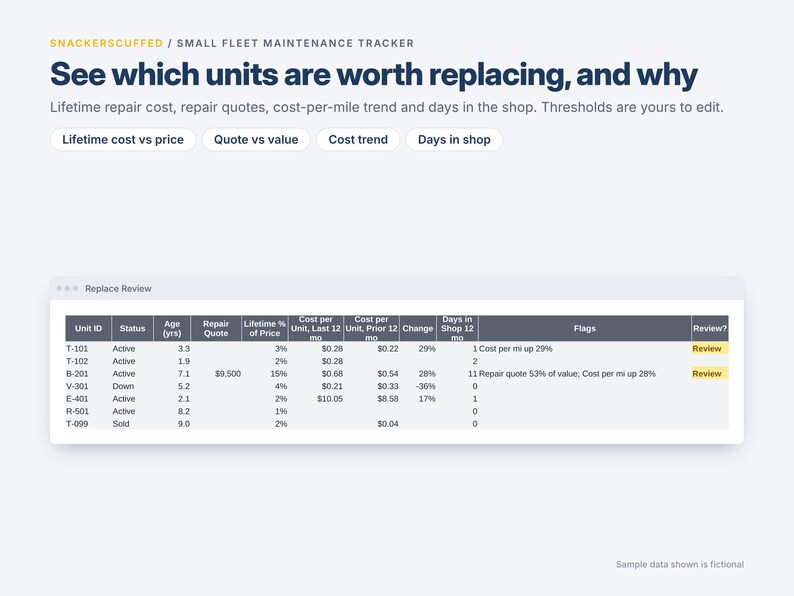This screenshot has width=794, height=596.
Task: Click 'Cost per Unit, Last 12 mo' header
Action: (x=316, y=328)
